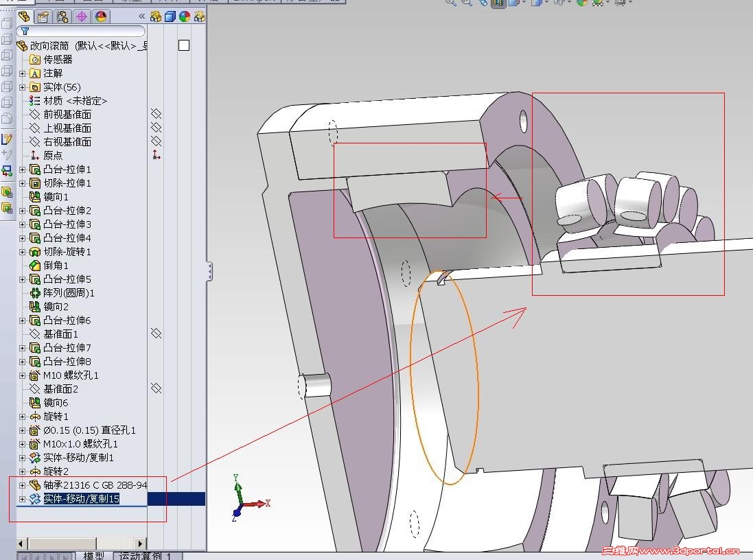The image size is (753, 560).
Task: Toggle 前视基准面 visibility in display pane
Action: (x=156, y=114)
